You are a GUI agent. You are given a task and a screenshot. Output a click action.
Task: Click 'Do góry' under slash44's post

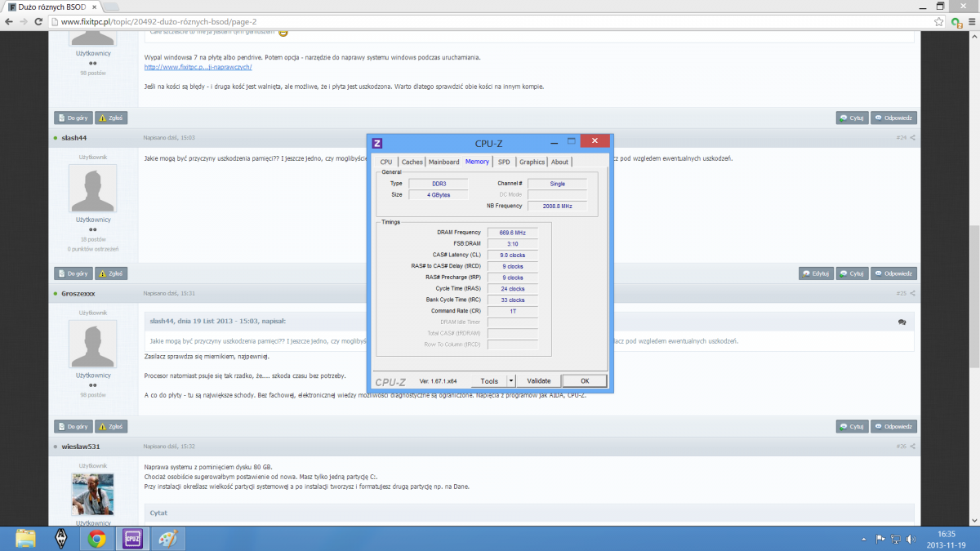[x=73, y=273]
